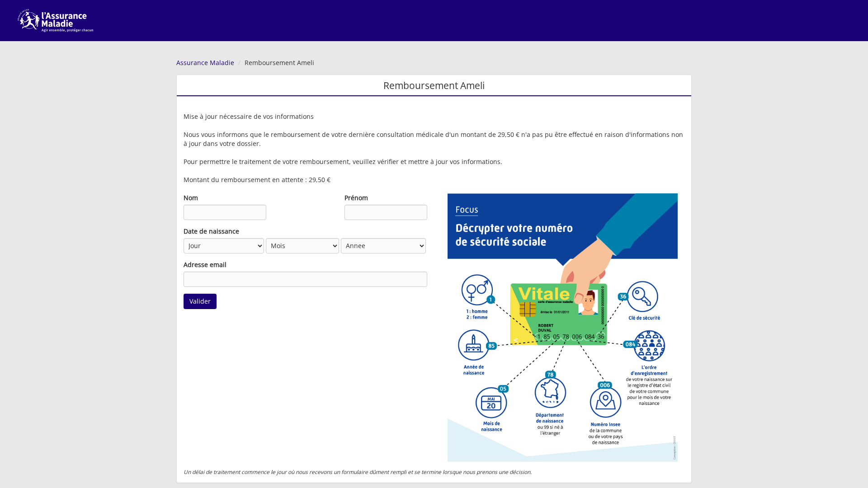This screenshot has height=488, width=868.
Task: Open the Jour dropdown
Action: pyautogui.click(x=224, y=246)
